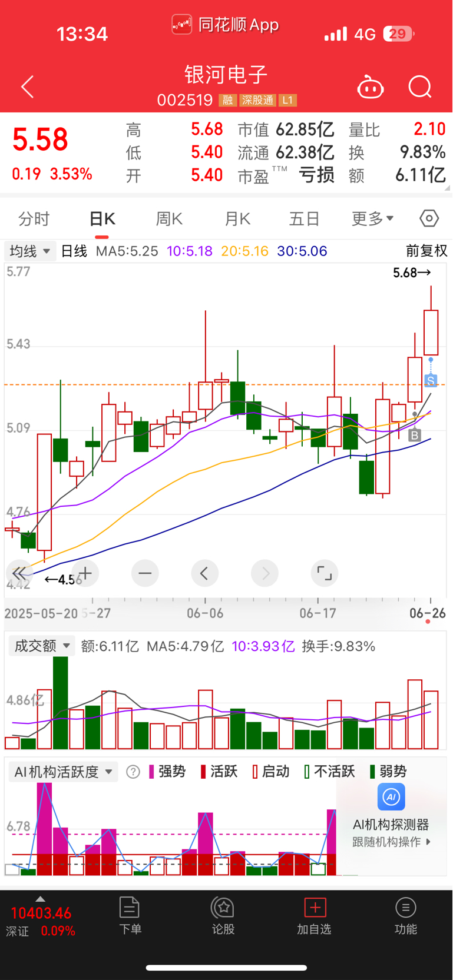Tap current price 5.58
The width and height of the screenshot is (453, 980).
click(x=40, y=140)
